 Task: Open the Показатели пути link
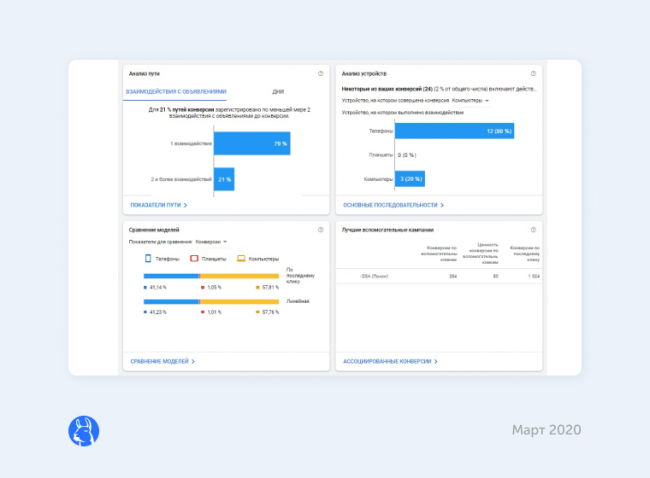click(159, 205)
